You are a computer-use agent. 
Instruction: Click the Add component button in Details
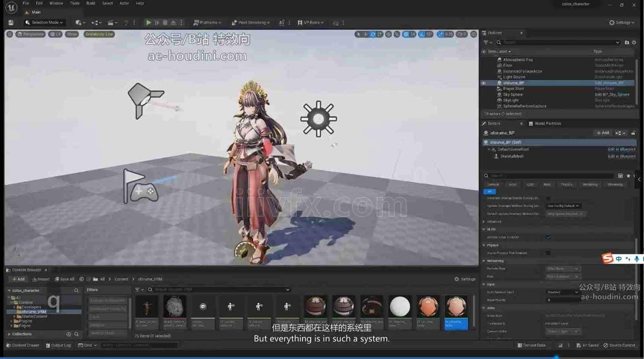[x=603, y=133]
